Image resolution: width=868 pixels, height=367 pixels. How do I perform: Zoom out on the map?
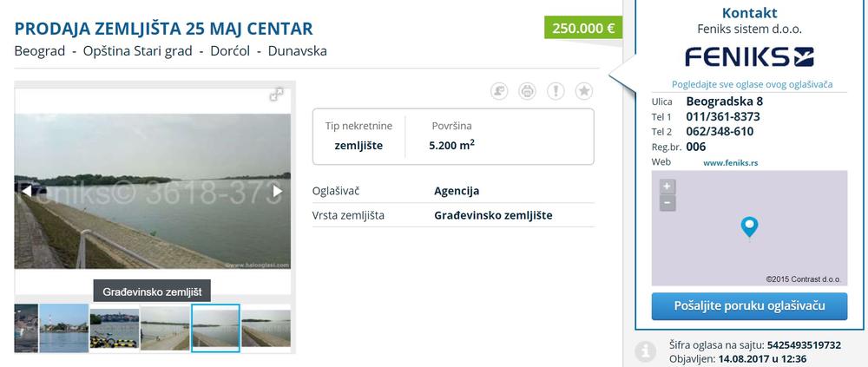(x=667, y=203)
